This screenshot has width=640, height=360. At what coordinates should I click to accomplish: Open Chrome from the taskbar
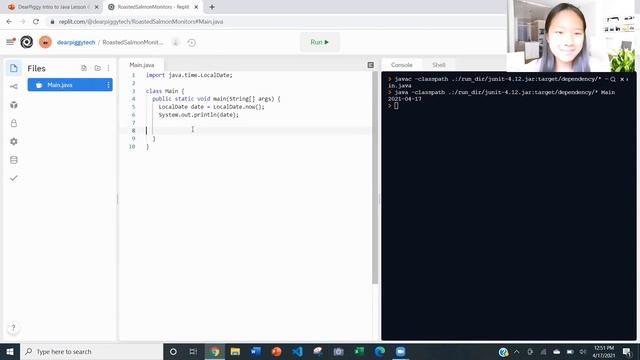click(215, 351)
